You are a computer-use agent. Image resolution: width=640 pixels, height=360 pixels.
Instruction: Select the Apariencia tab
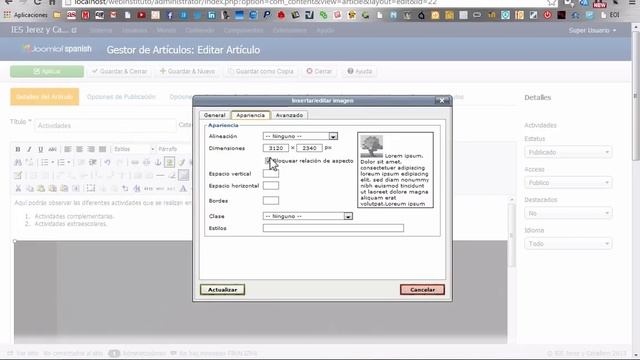[251, 116]
